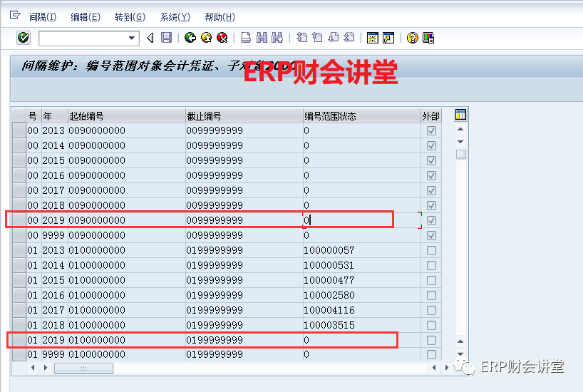Open the SAP window menu icon
583x392 pixels.
(x=15, y=16)
